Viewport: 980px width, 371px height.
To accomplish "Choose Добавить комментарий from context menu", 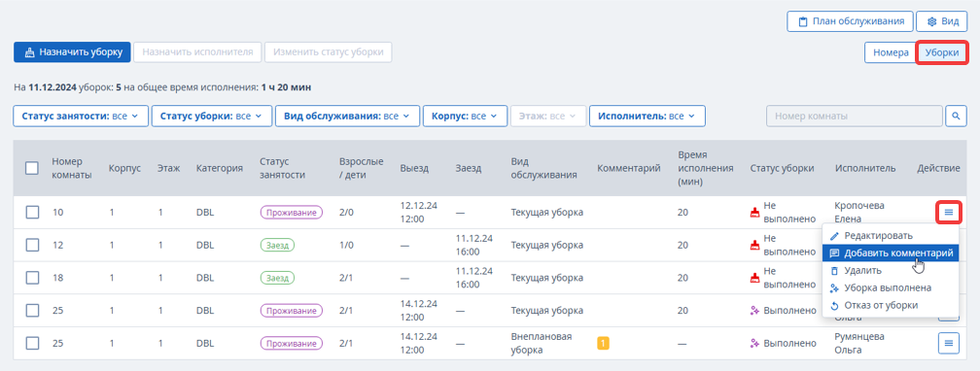I will pyautogui.click(x=891, y=253).
